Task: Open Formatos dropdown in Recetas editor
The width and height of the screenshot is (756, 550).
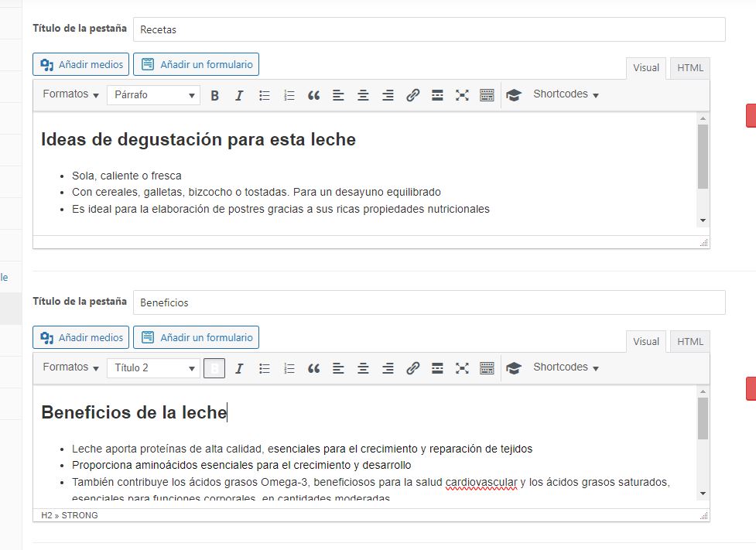Action: point(70,94)
